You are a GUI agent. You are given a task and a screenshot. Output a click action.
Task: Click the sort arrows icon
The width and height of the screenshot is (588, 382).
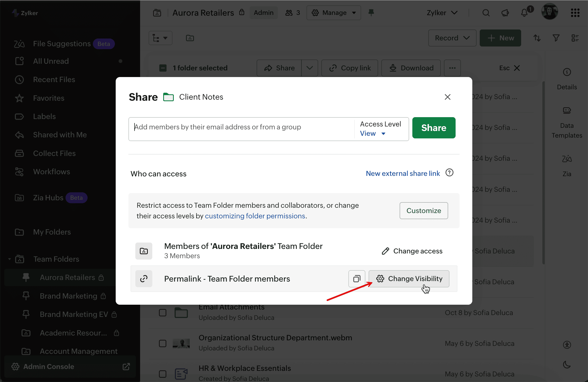pos(537,38)
